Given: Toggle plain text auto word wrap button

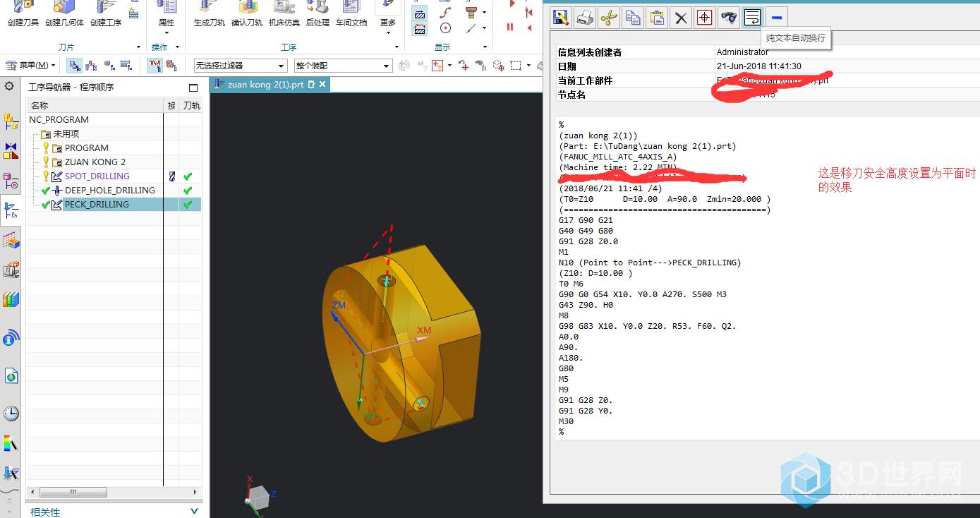Looking at the screenshot, I should (x=752, y=18).
